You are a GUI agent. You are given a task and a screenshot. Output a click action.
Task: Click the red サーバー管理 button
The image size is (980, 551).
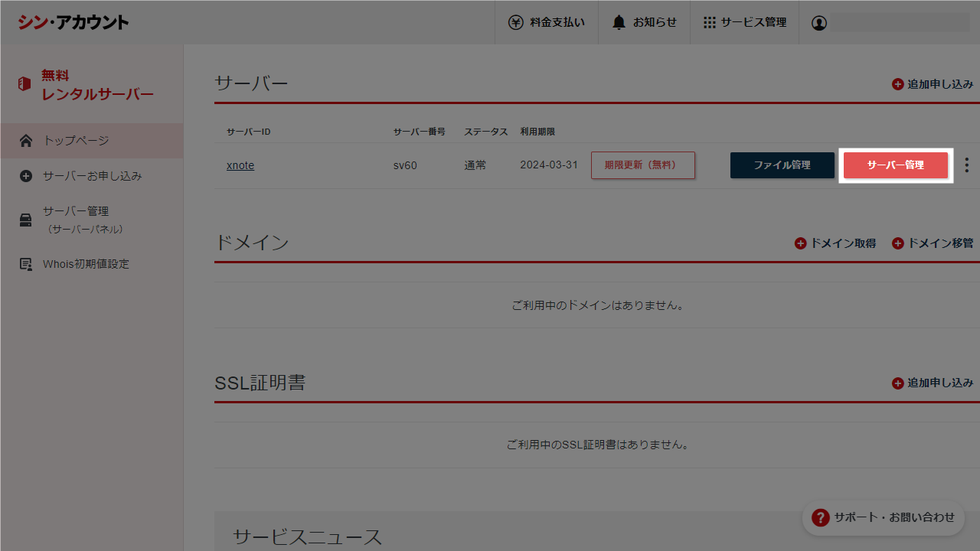click(896, 165)
